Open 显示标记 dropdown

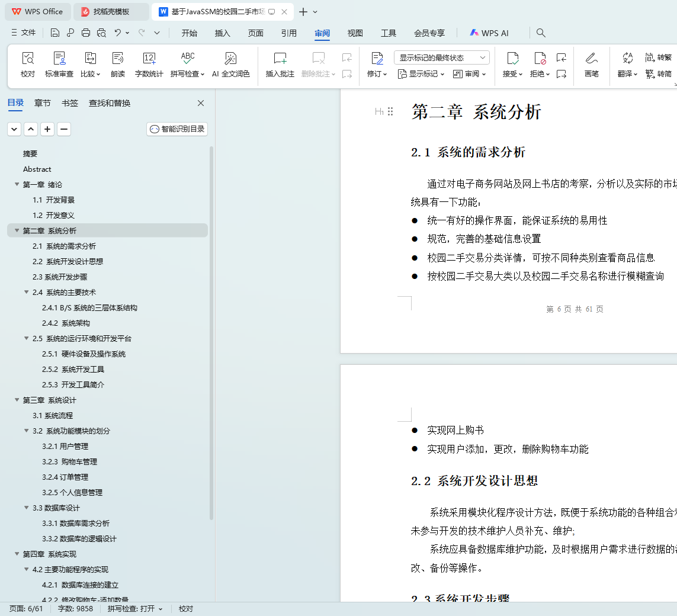[421, 74]
